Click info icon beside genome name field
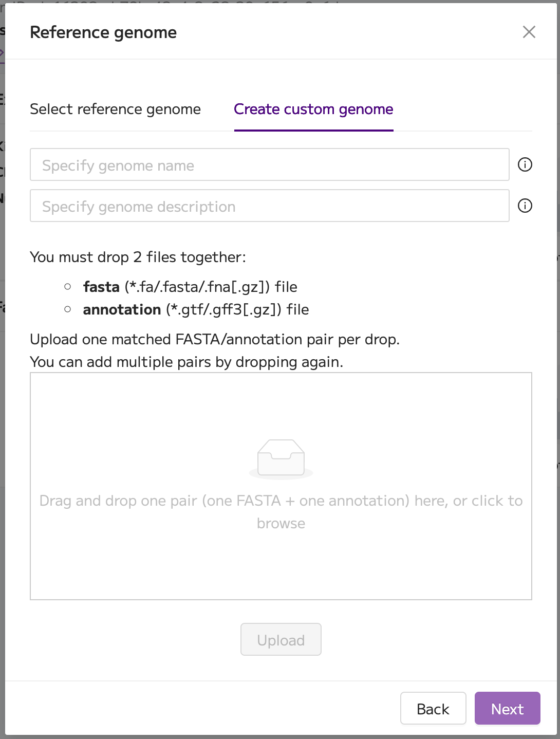Viewport: 560px width, 739px height. click(525, 165)
